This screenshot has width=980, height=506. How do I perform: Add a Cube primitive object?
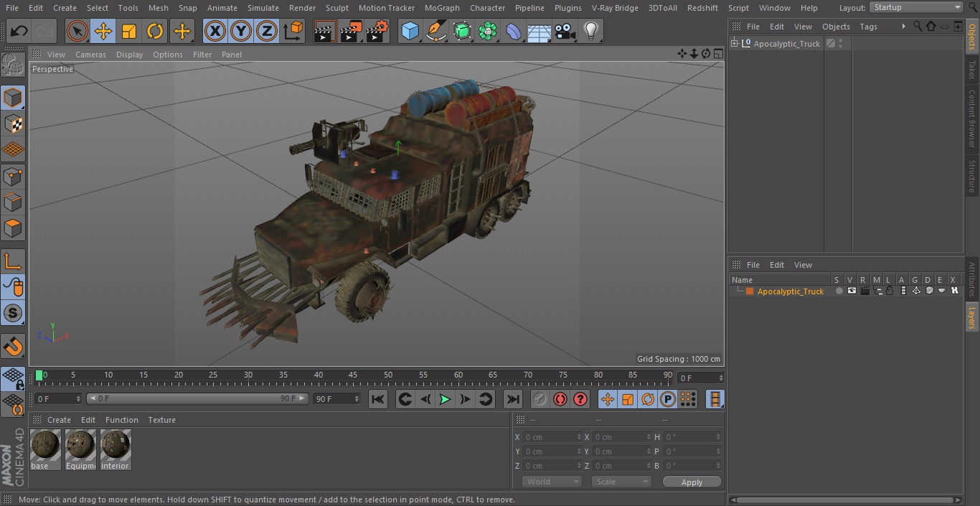click(410, 32)
